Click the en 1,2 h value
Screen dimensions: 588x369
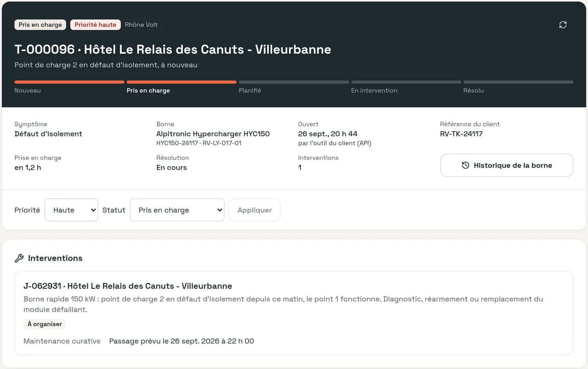28,168
